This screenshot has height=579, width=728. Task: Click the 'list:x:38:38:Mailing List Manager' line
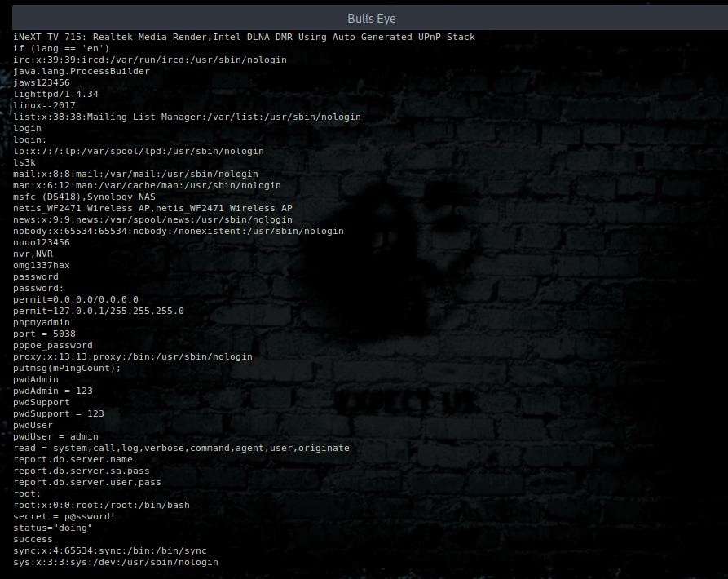point(187,117)
